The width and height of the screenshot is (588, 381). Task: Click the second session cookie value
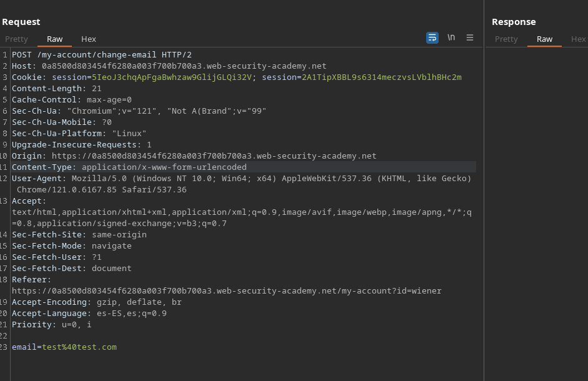click(x=381, y=77)
